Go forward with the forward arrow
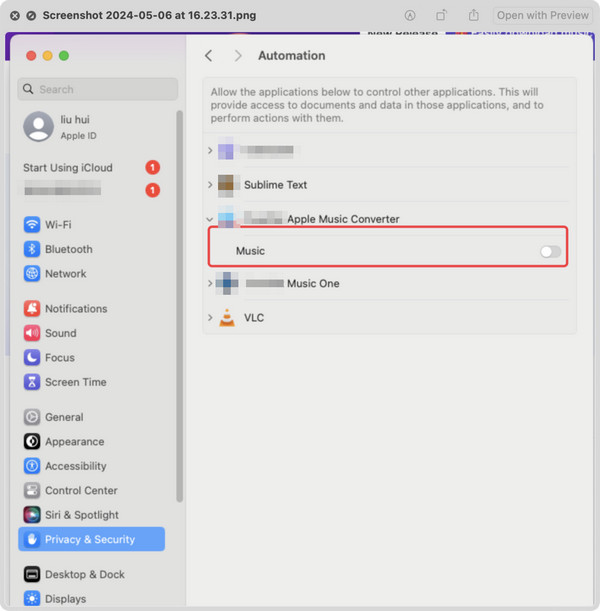The image size is (600, 611). tap(238, 56)
